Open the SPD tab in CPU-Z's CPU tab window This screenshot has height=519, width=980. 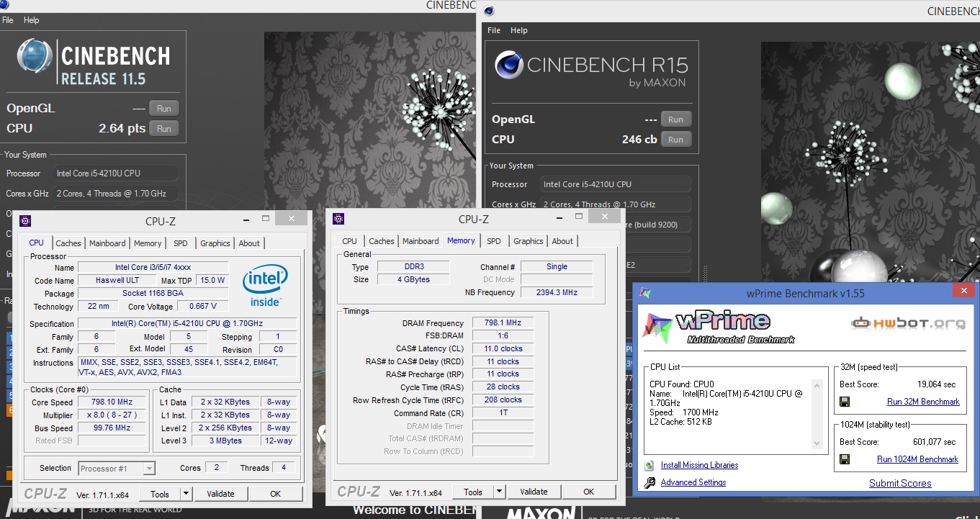(181, 243)
